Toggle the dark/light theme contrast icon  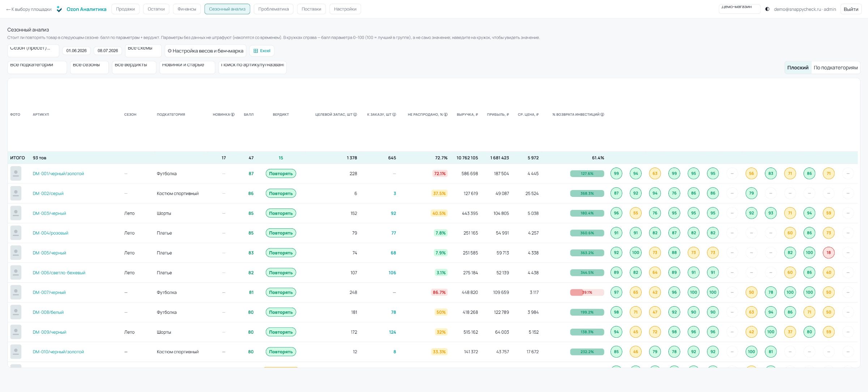coord(767,9)
